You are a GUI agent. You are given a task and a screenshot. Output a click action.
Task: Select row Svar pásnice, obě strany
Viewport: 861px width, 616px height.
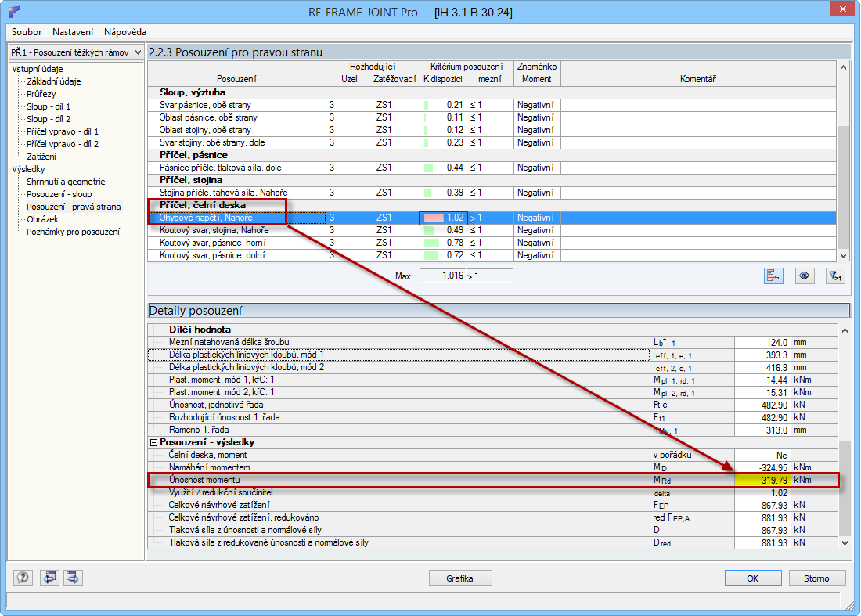coord(492,105)
